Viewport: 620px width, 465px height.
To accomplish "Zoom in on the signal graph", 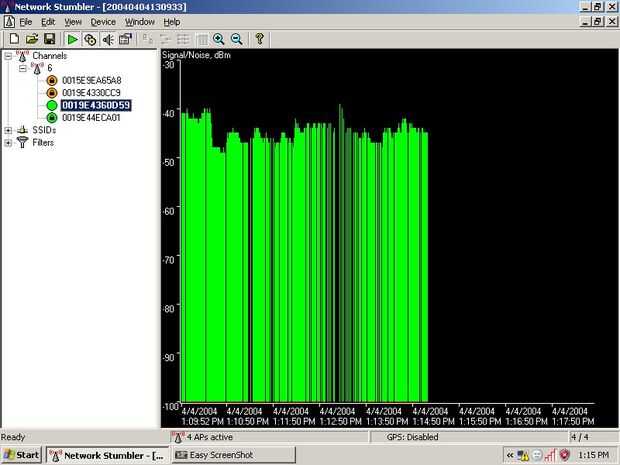I will coord(219,39).
